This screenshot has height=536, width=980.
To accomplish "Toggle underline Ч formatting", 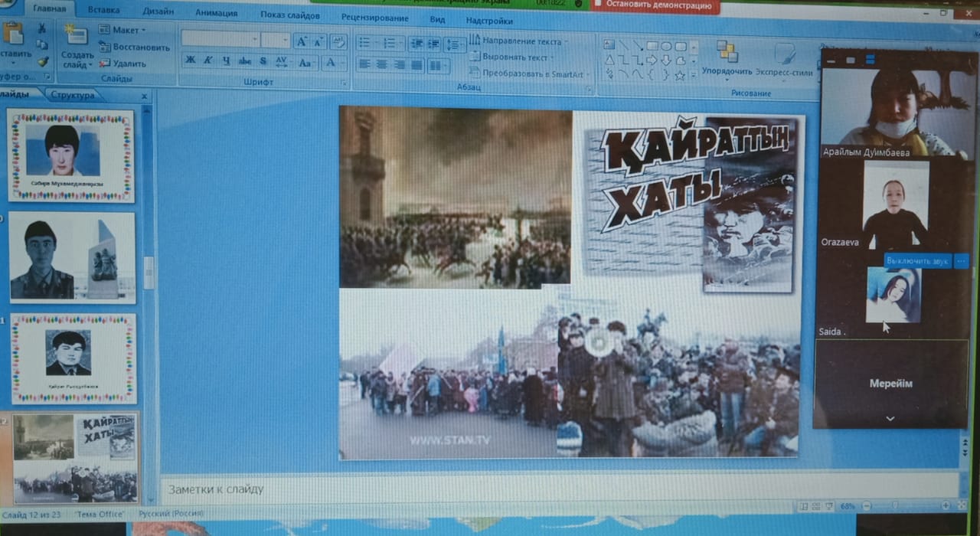I will point(226,61).
